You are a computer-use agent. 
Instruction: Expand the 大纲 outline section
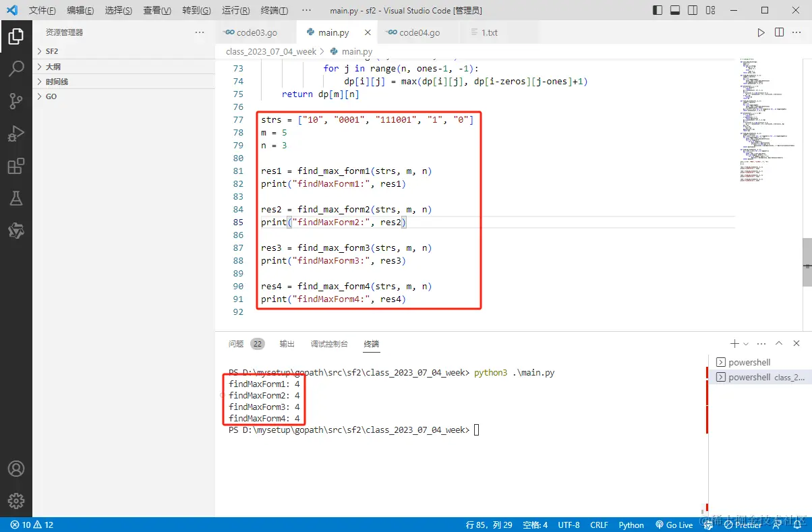(x=124, y=67)
